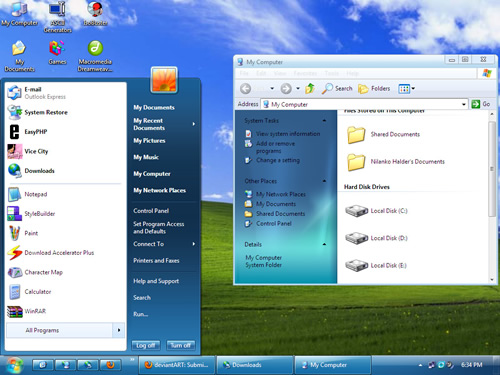Image resolution: width=500 pixels, height=375 pixels.
Task: Launch Paint from Start menu
Action: coord(66,233)
